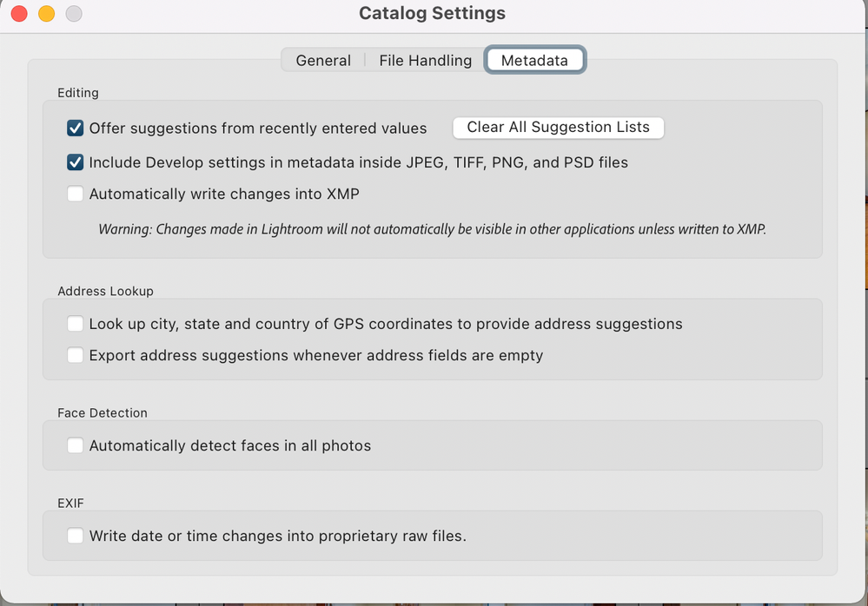868x606 pixels.
Task: Enable Automatically write changes into XMP
Action: tap(76, 194)
